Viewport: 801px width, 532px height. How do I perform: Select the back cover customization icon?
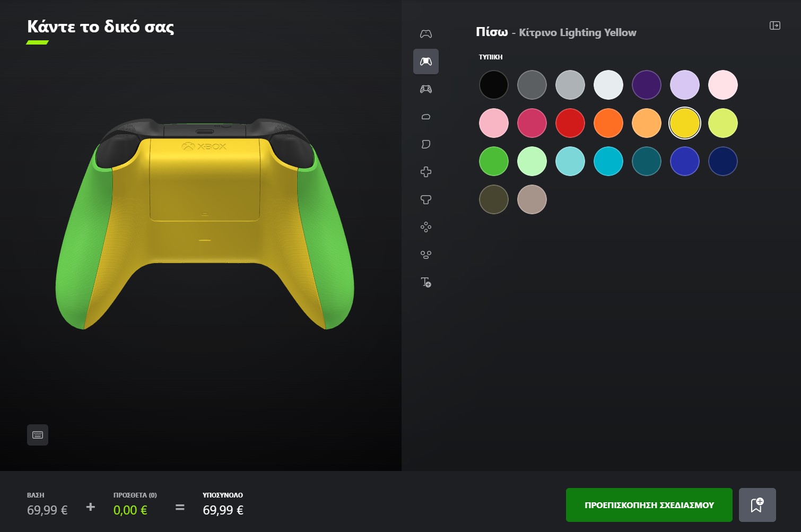tap(426, 62)
